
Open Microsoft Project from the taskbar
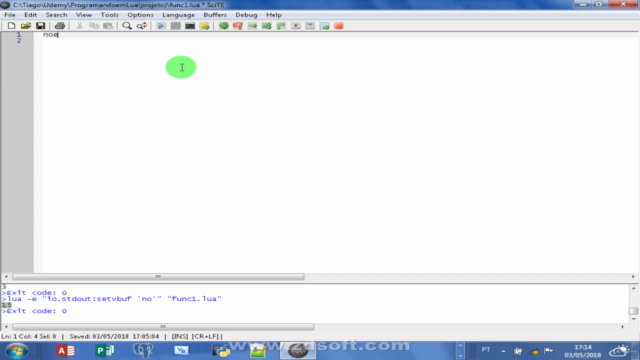(x=104, y=351)
